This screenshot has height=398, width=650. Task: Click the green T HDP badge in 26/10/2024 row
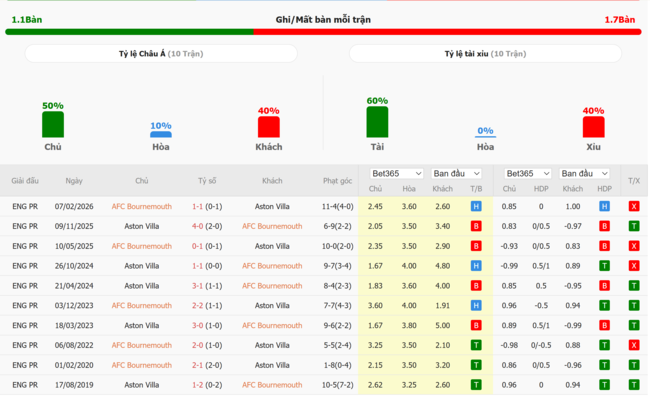coord(604,266)
